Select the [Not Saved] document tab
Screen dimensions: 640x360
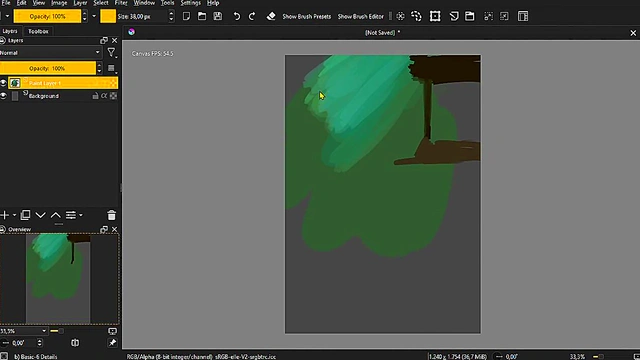pos(382,33)
